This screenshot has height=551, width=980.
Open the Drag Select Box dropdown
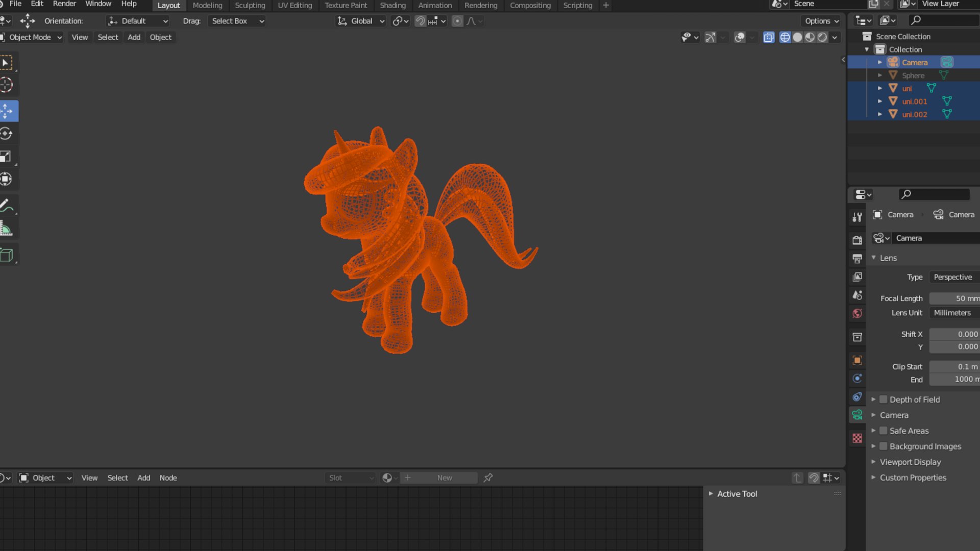click(237, 21)
